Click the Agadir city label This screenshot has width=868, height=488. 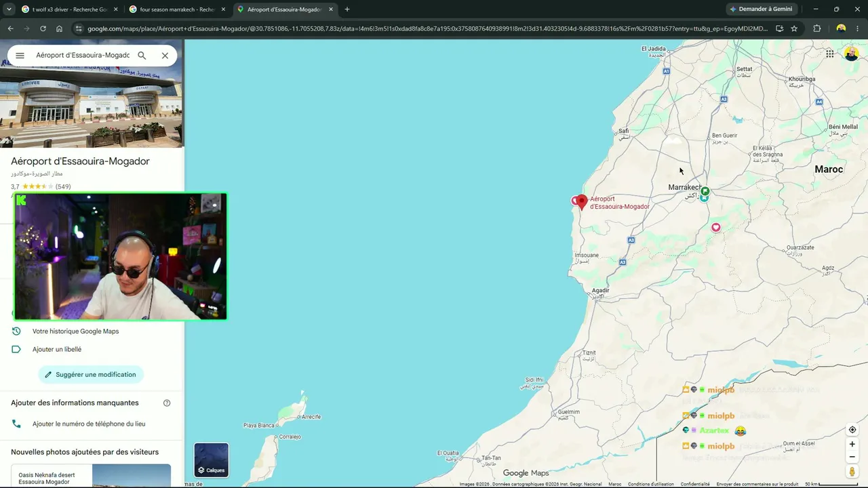600,291
